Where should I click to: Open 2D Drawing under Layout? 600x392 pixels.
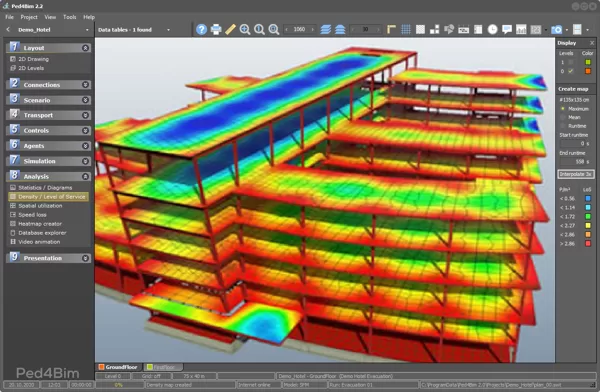(x=33, y=59)
